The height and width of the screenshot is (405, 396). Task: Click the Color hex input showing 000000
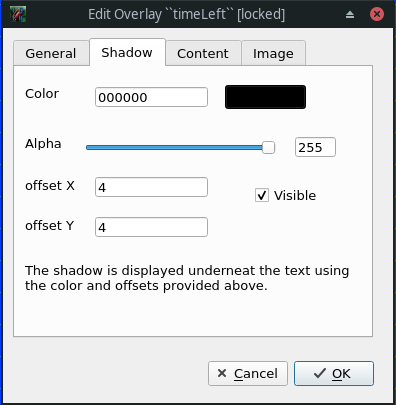click(x=151, y=97)
